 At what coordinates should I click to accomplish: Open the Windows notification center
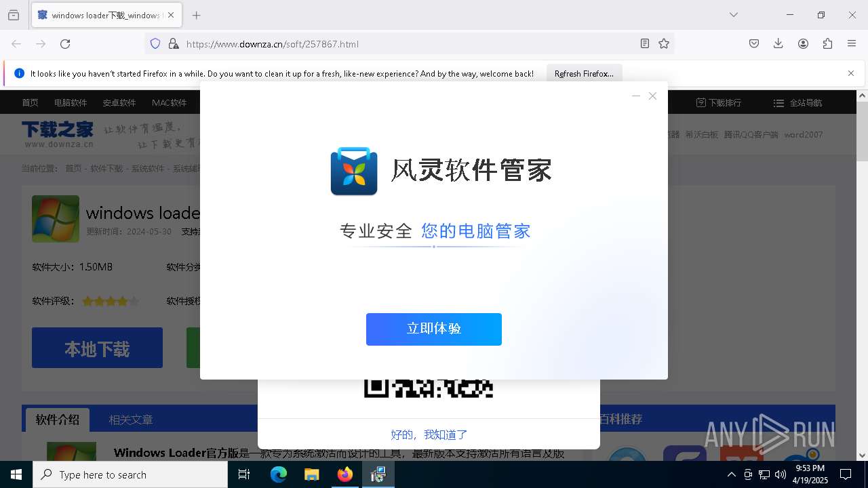846,474
